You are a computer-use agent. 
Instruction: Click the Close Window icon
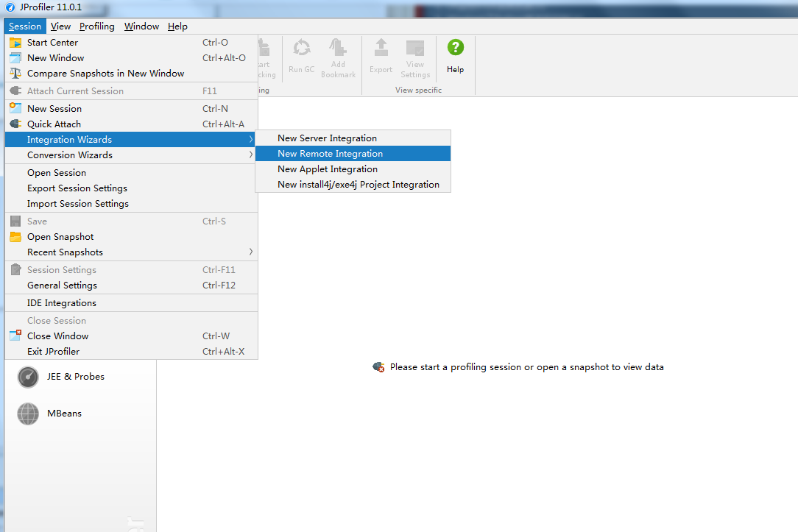(x=15, y=336)
